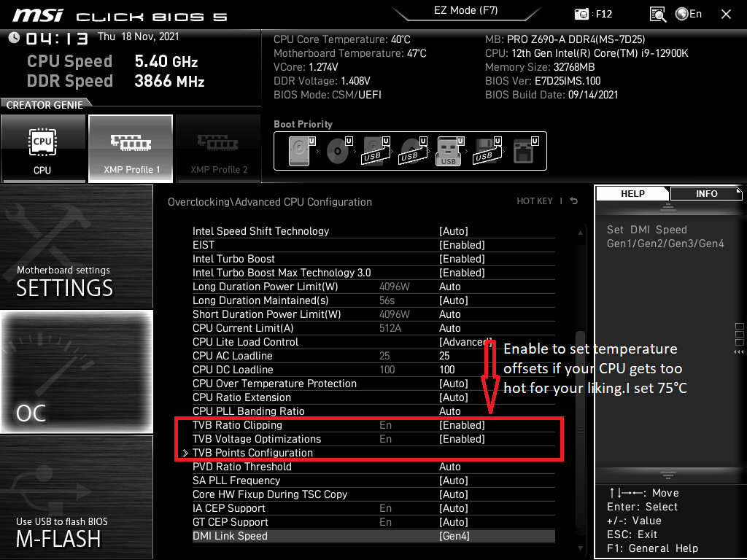The height and width of the screenshot is (560, 747).
Task: Open the BIOS search magnifier icon
Action: pos(658,15)
